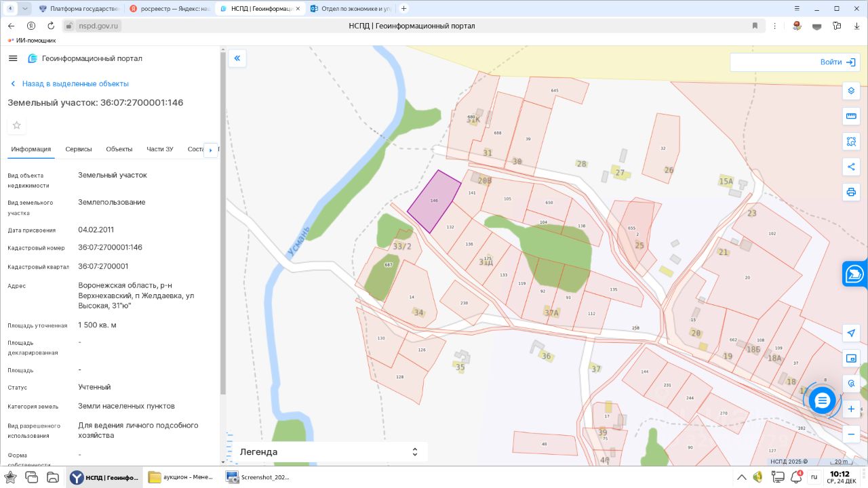This screenshot has width=868, height=488.
Task: Click the date value 04.02.2011
Action: [x=96, y=230]
